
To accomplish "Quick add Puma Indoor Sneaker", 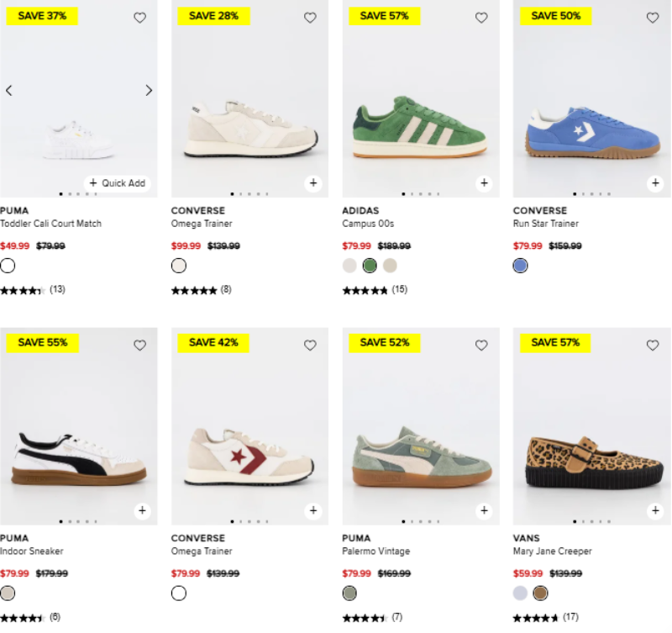I will coord(142,510).
